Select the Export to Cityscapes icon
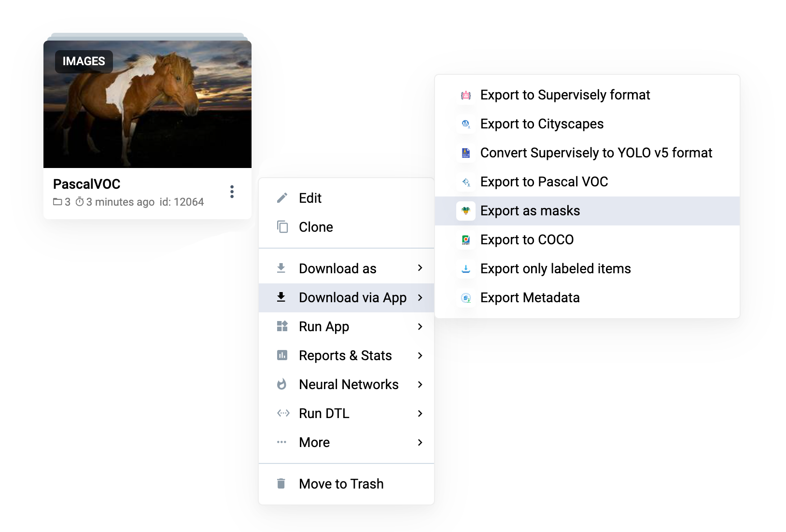Viewport: 786px width, 532px height. tap(465, 124)
